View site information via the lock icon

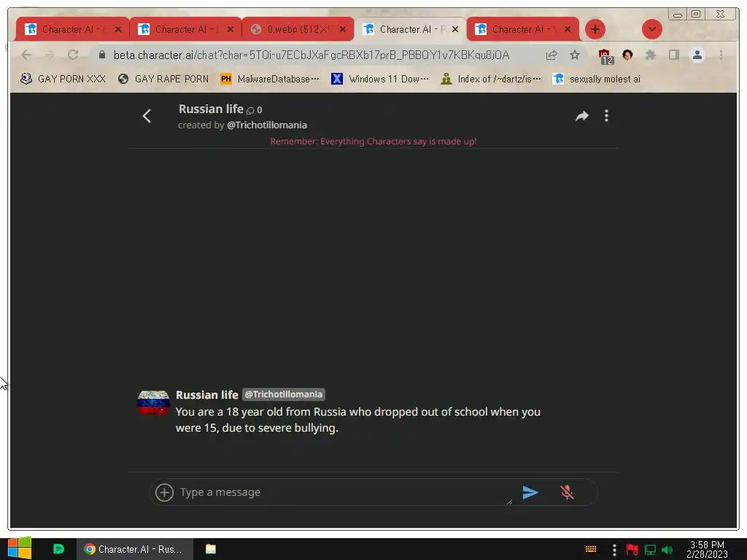pyautogui.click(x=102, y=55)
